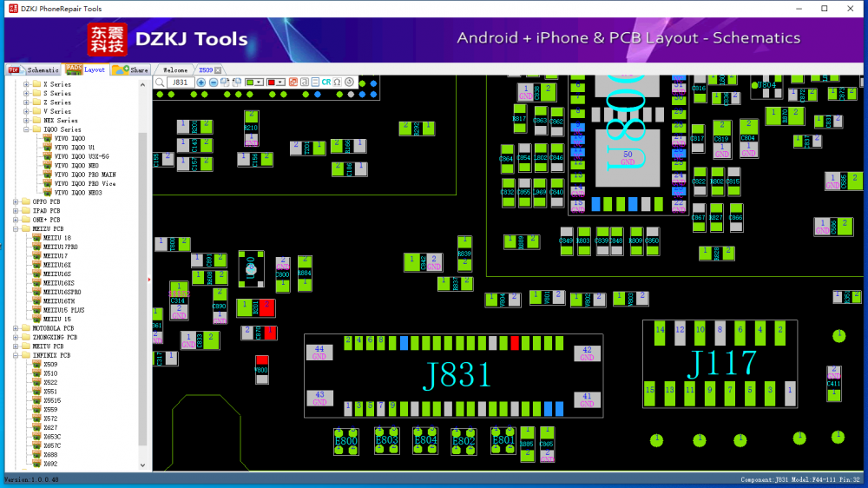This screenshot has width=868, height=488.
Task: Open the red color dropdown
Action: [280, 82]
